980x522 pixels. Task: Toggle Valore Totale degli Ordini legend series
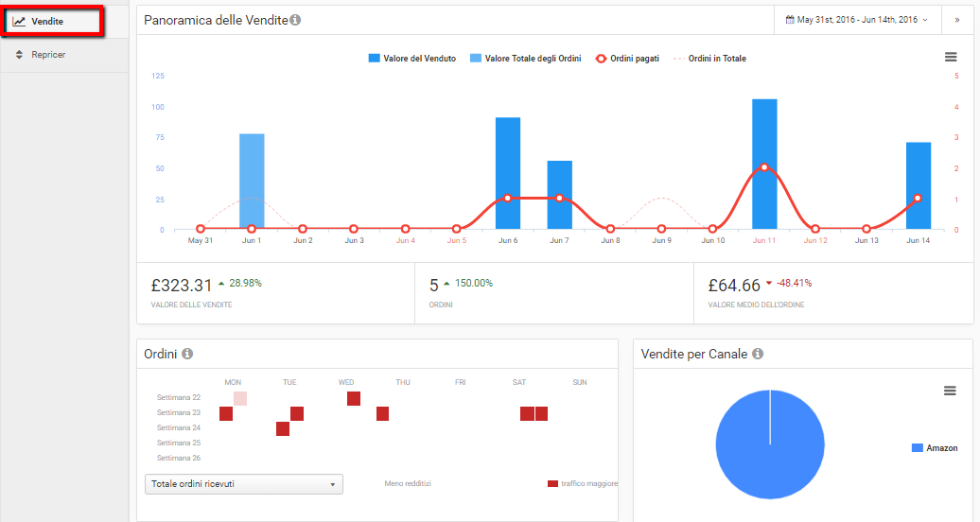pyautogui.click(x=525, y=59)
